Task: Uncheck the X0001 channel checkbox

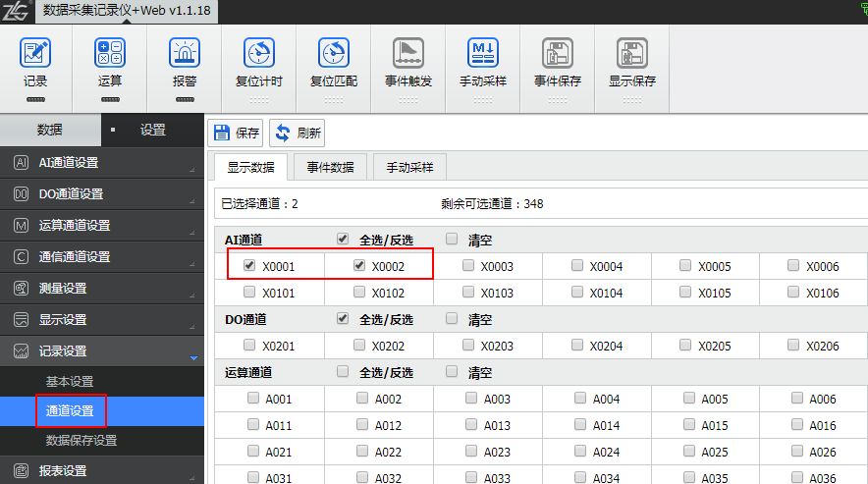Action: (x=249, y=265)
